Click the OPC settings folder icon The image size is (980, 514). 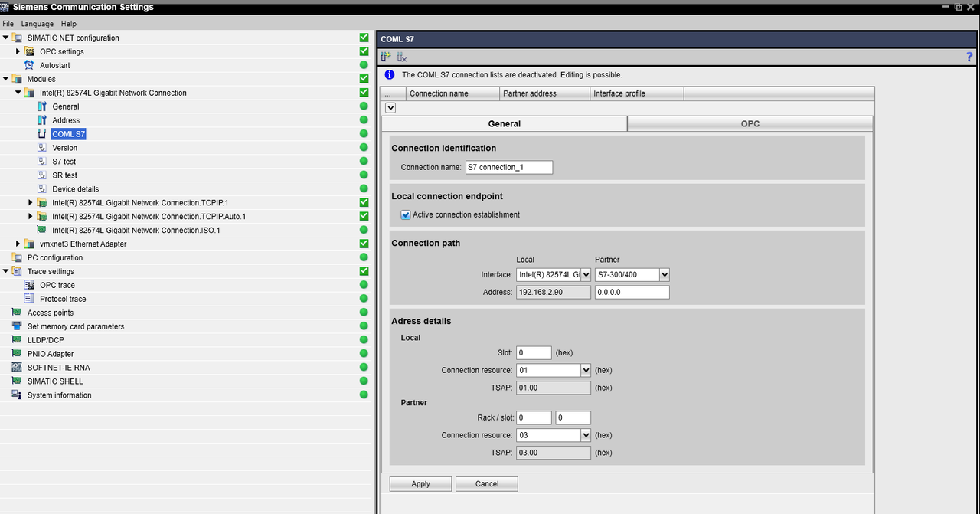(29, 51)
